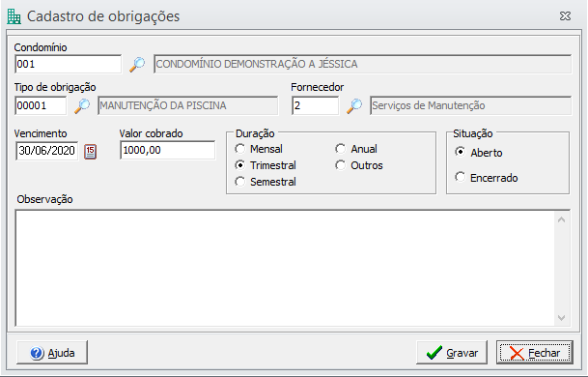588x377 pixels.
Task: Open condomínio search magnifier
Action: (137, 64)
